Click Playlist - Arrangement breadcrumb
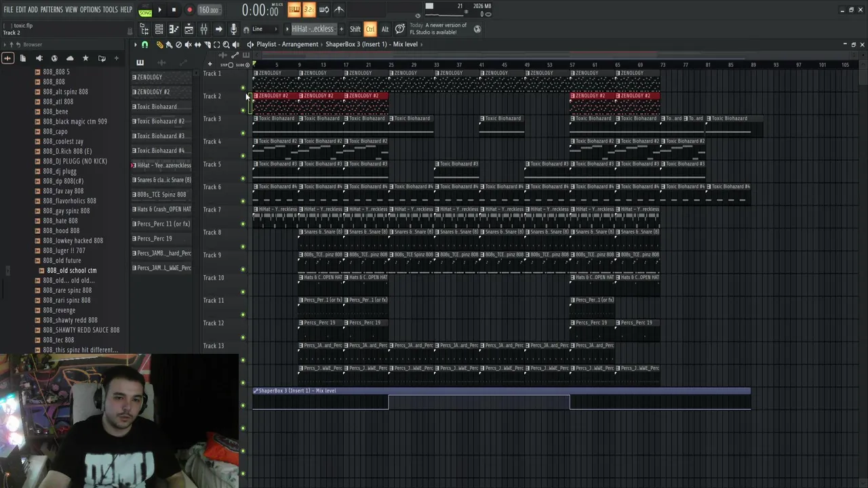The image size is (868, 488). pyautogui.click(x=288, y=44)
